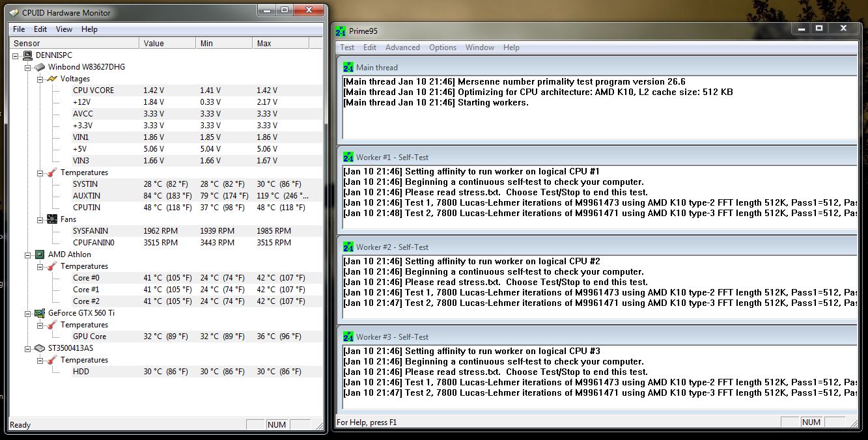Image resolution: width=868 pixels, height=440 pixels.
Task: Maximize the CPUID Hardware Monitor window
Action: pos(285,10)
